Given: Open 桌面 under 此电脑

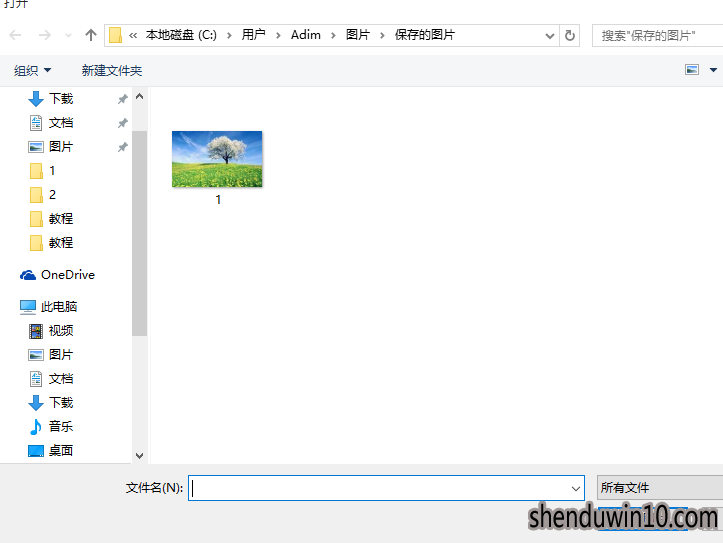Looking at the screenshot, I should click(x=51, y=450).
